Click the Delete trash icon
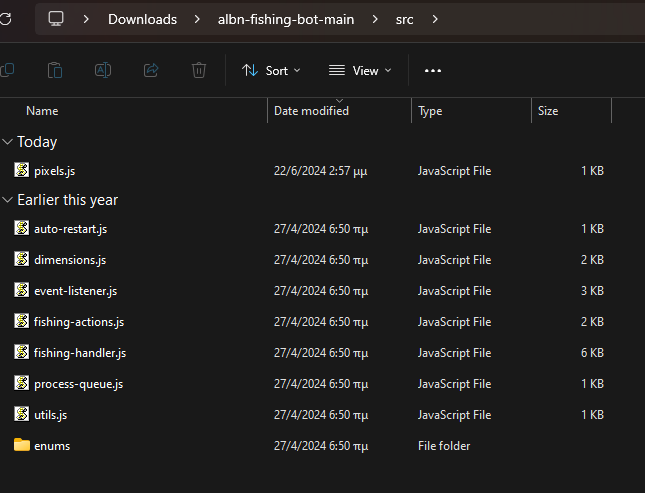645x493 pixels. (x=199, y=70)
